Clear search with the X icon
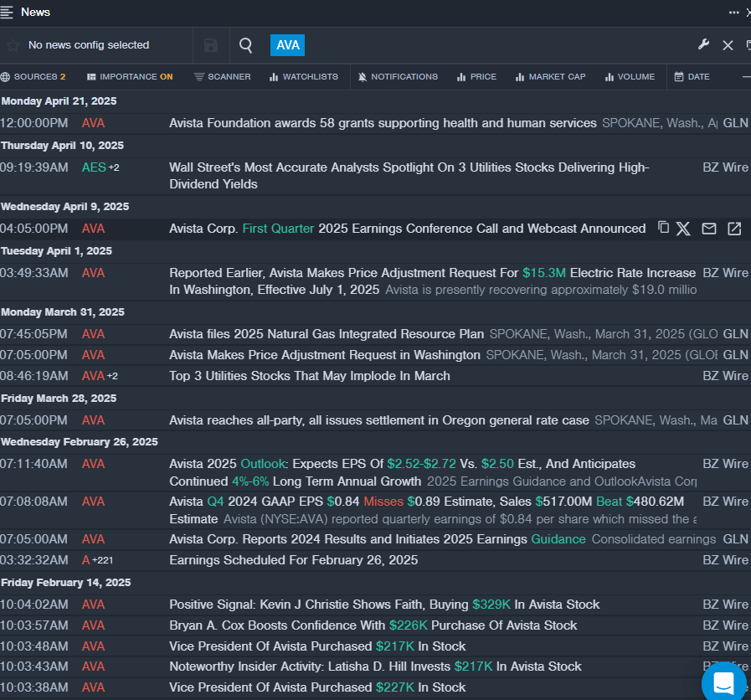751x700 pixels. (728, 45)
